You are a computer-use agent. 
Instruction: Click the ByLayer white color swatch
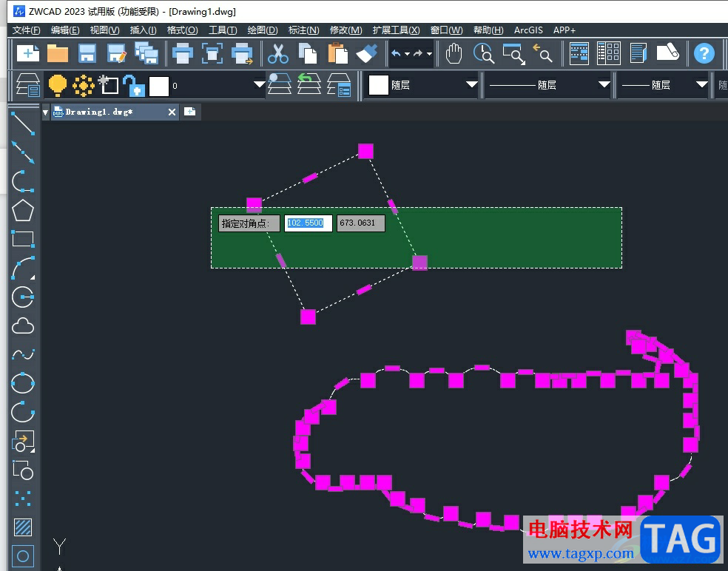click(x=378, y=85)
